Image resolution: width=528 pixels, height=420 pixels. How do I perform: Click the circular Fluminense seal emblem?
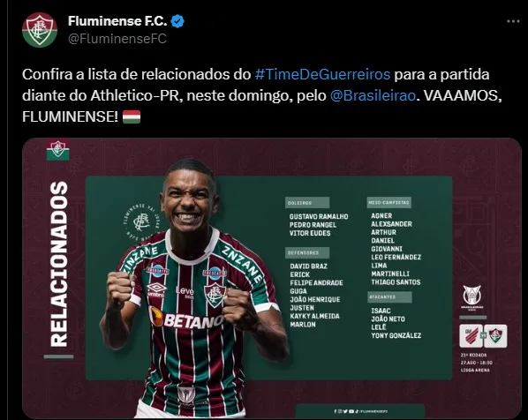click(x=142, y=222)
